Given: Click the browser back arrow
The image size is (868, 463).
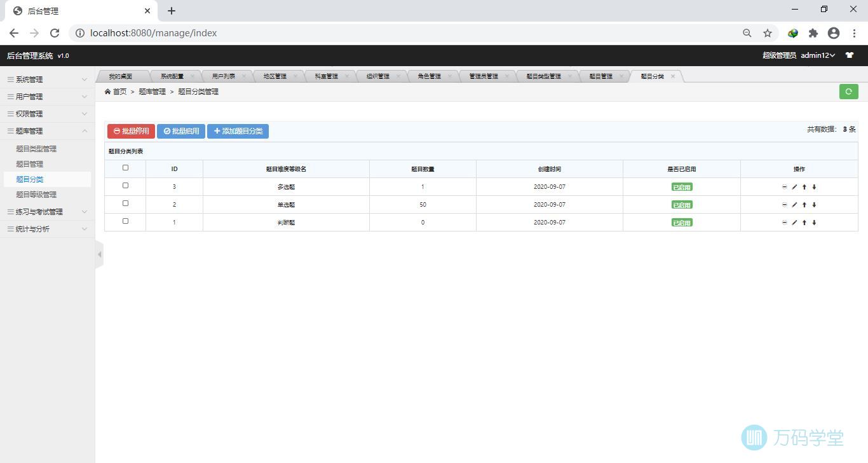Looking at the screenshot, I should pyautogui.click(x=14, y=33).
